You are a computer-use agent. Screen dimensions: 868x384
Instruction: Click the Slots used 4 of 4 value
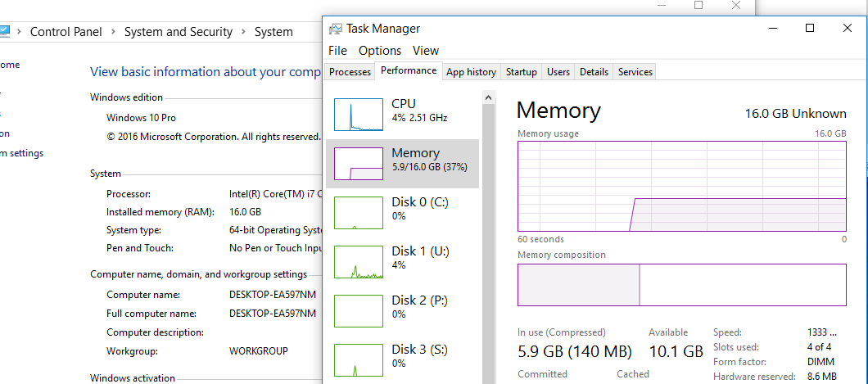point(820,347)
